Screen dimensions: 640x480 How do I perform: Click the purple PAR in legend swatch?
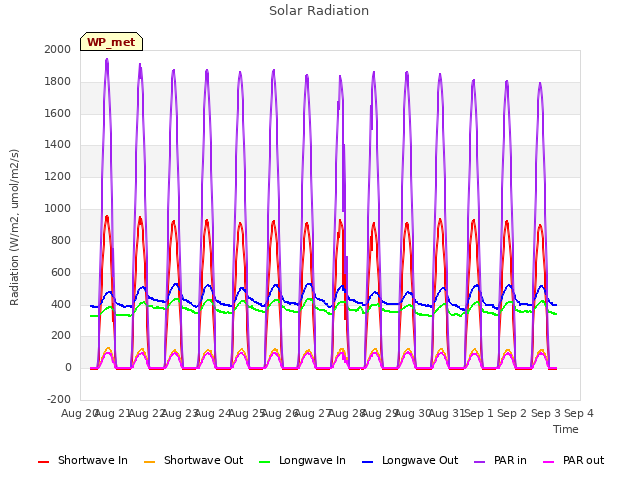(480, 462)
